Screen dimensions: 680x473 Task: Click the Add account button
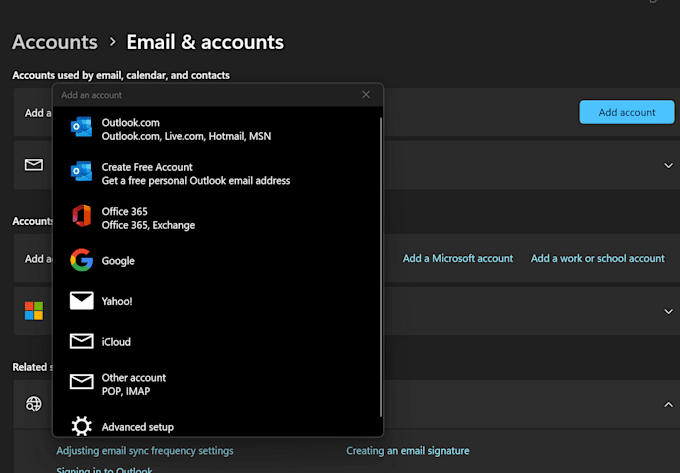click(627, 112)
